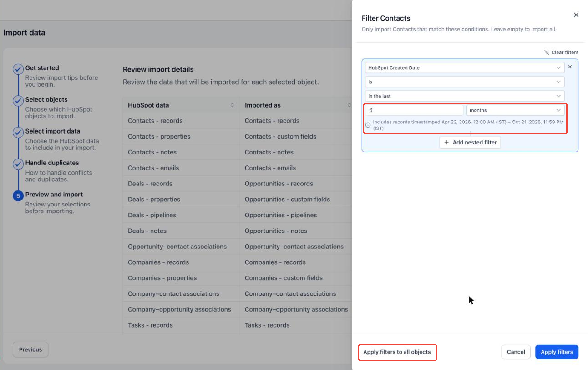Click the number field showing 6
Screen dimensions: 588x370
(x=414, y=110)
